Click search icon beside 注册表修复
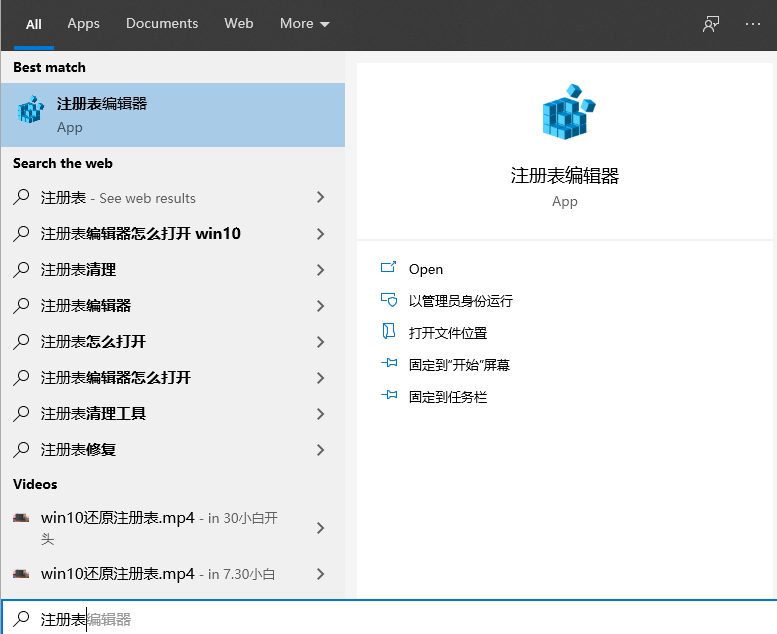The height and width of the screenshot is (634, 777). pyautogui.click(x=21, y=449)
